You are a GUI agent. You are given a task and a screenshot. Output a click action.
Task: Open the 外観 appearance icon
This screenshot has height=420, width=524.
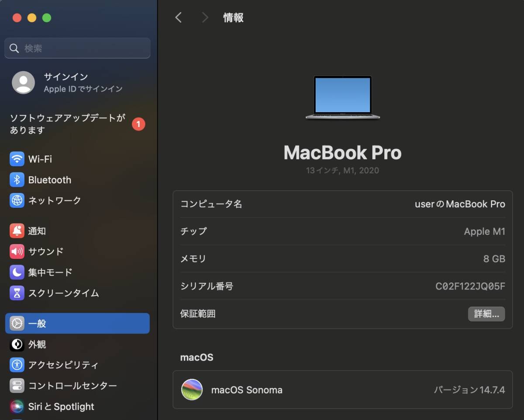pyautogui.click(x=17, y=344)
